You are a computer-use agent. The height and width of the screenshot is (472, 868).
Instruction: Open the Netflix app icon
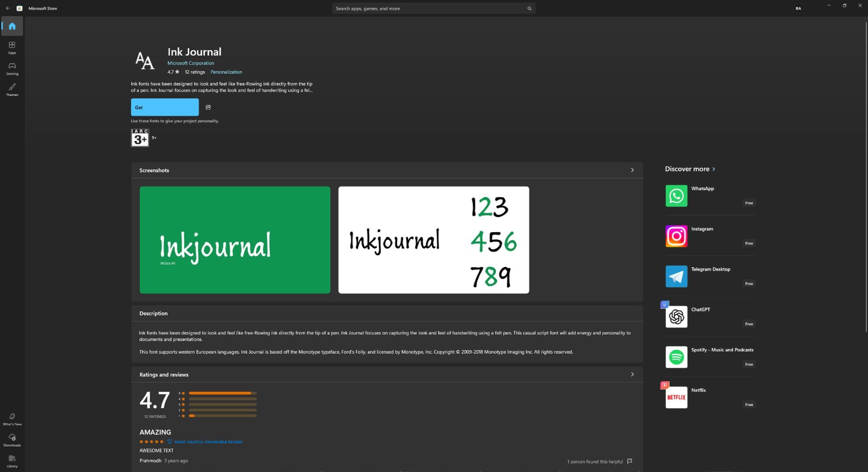[x=676, y=397]
